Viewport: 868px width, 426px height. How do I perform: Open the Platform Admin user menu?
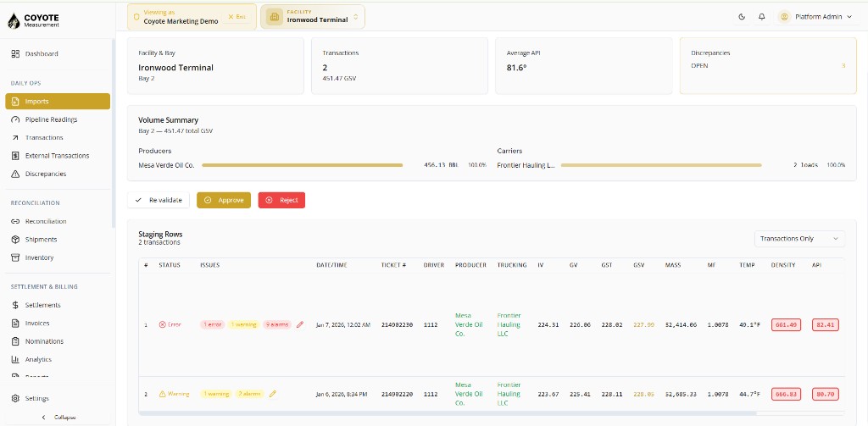[x=818, y=17]
